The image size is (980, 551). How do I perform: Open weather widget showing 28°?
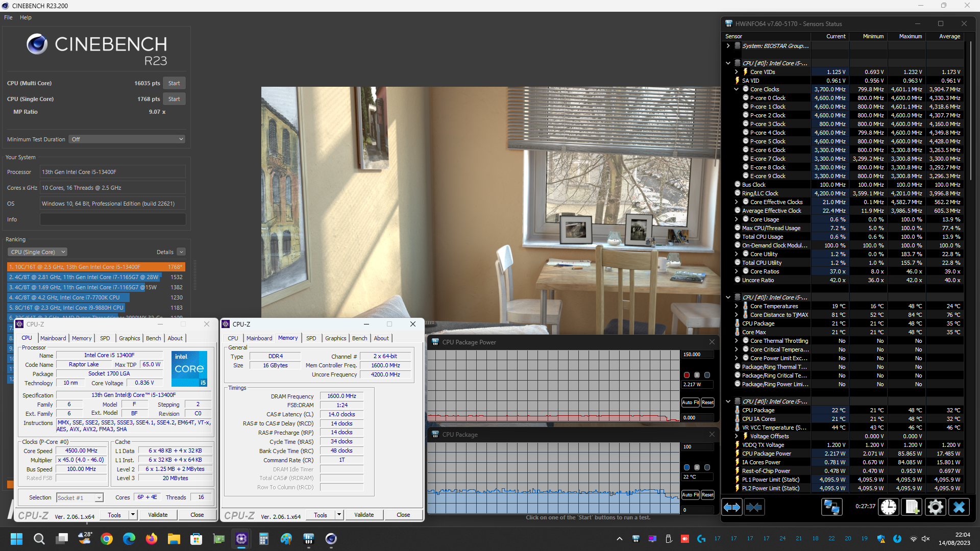pos(85,538)
